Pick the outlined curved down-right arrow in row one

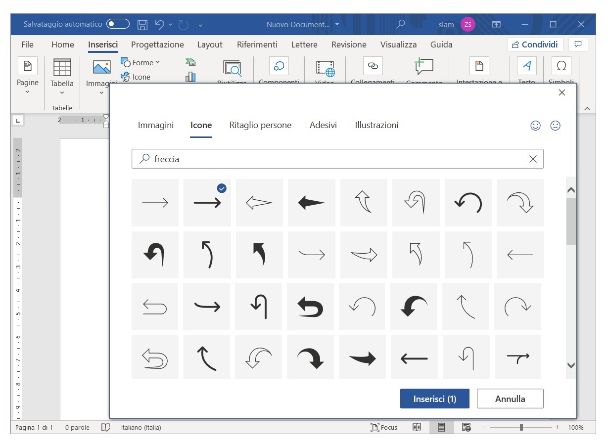coord(520,203)
